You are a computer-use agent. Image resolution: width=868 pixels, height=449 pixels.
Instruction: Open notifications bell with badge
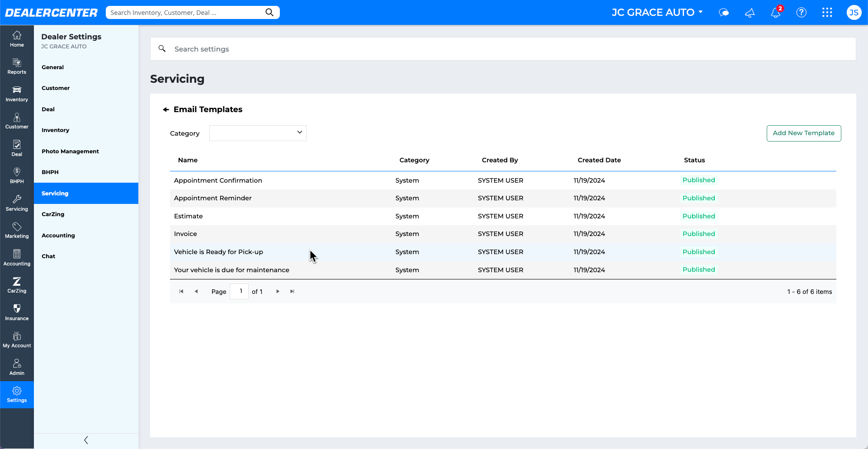tap(776, 12)
